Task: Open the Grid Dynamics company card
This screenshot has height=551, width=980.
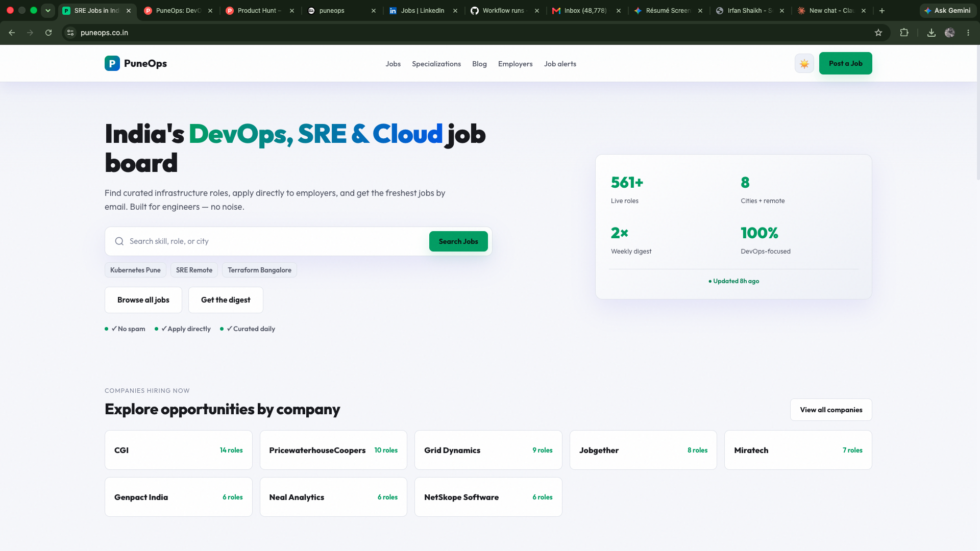Action: [x=488, y=450]
